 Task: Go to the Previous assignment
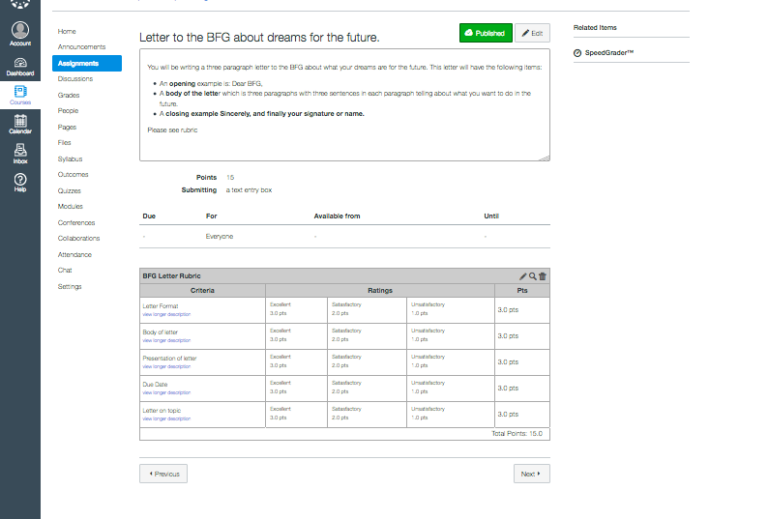[163, 473]
